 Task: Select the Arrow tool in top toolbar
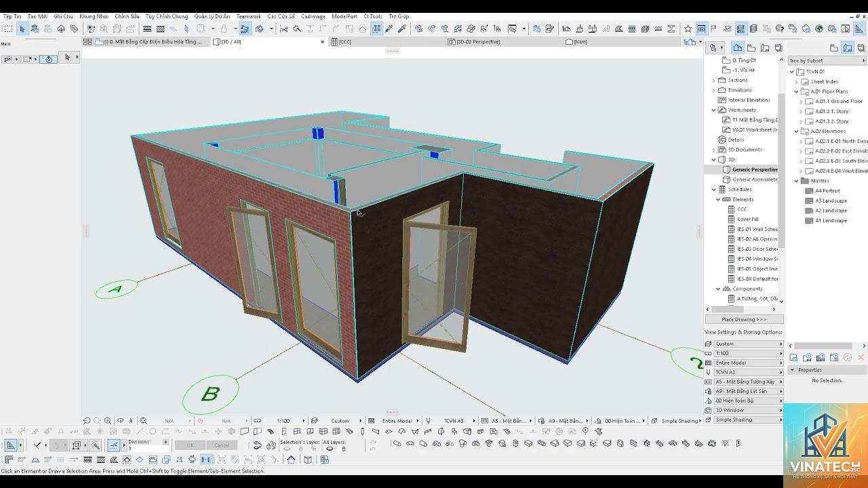pos(22,28)
